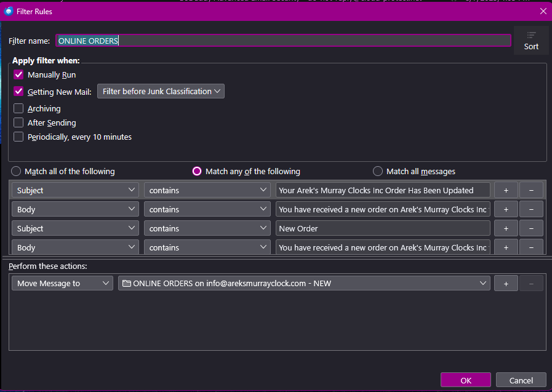
Task: Add a rule after the first Body row
Action: pyautogui.click(x=506, y=209)
